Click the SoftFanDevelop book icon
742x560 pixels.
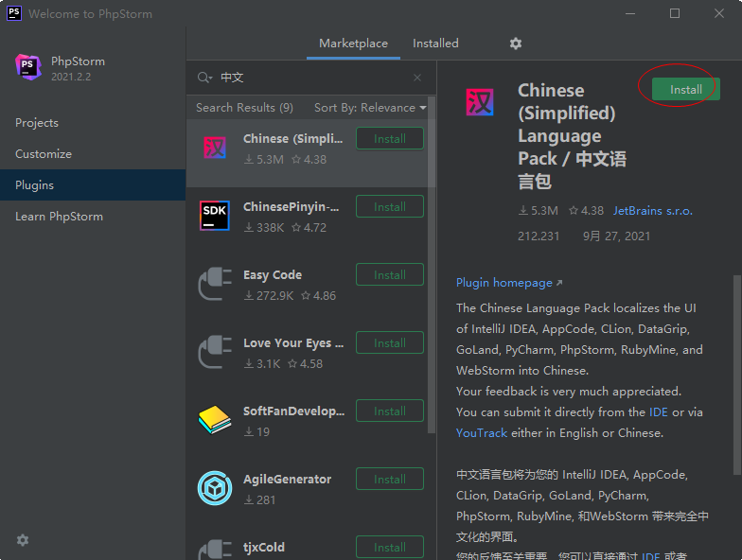click(215, 420)
